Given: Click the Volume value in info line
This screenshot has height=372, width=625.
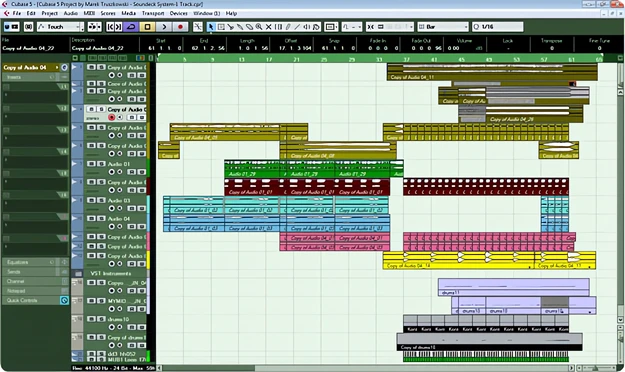Looking at the screenshot, I should (x=453, y=48).
